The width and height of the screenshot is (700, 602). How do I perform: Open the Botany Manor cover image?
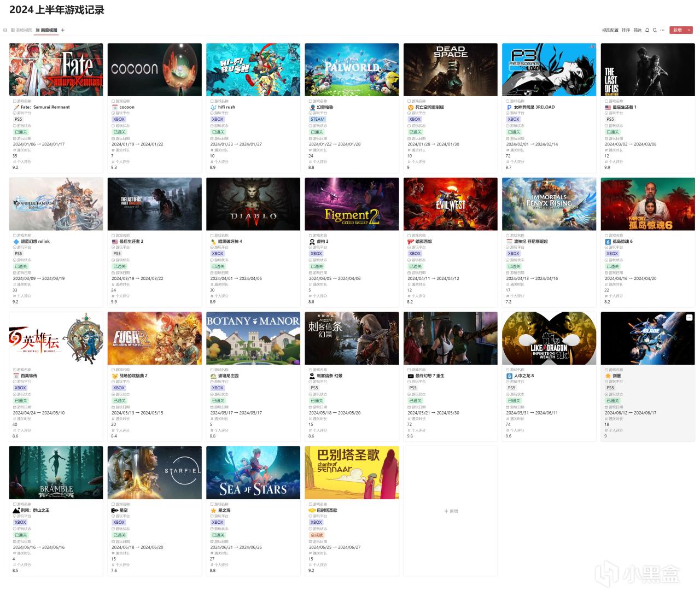coord(253,338)
